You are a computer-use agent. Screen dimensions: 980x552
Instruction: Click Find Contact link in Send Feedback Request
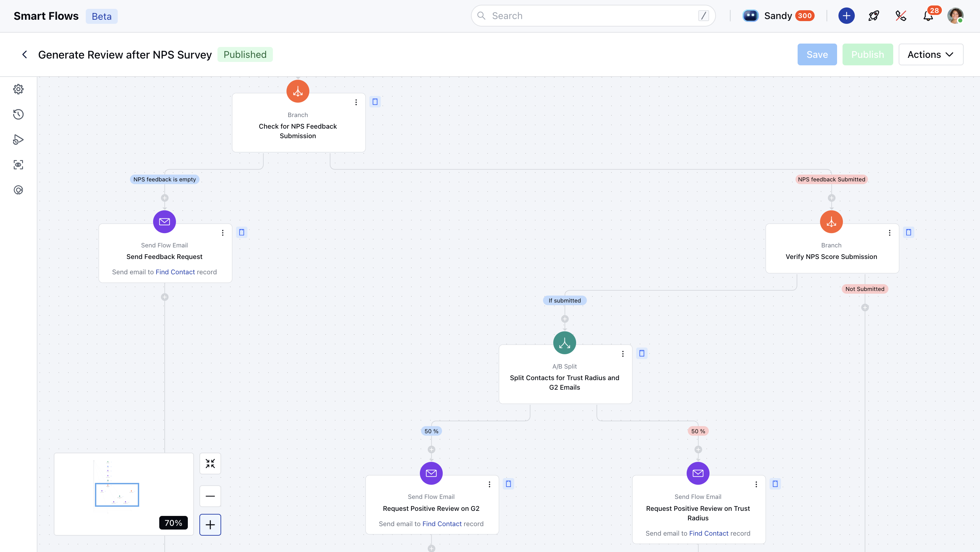[x=175, y=272]
